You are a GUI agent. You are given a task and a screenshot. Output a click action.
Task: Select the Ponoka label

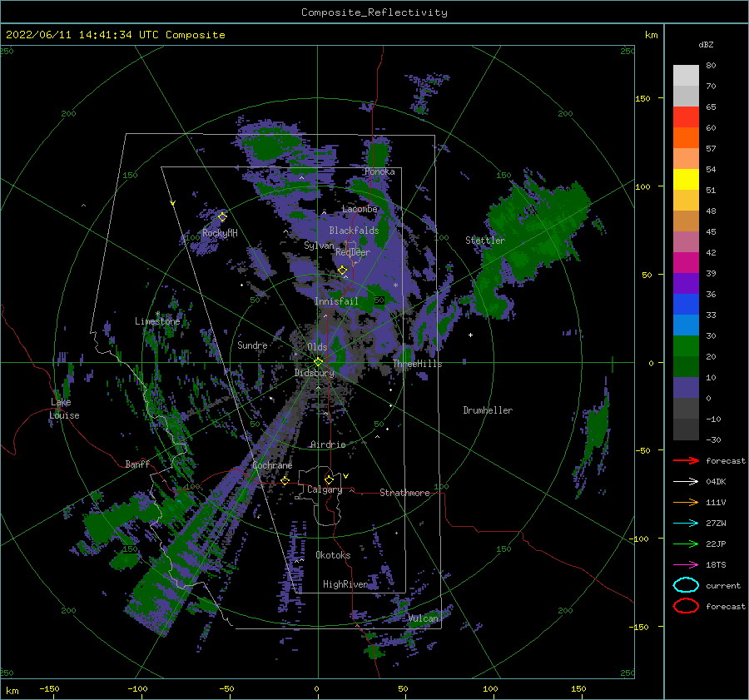coord(379,171)
